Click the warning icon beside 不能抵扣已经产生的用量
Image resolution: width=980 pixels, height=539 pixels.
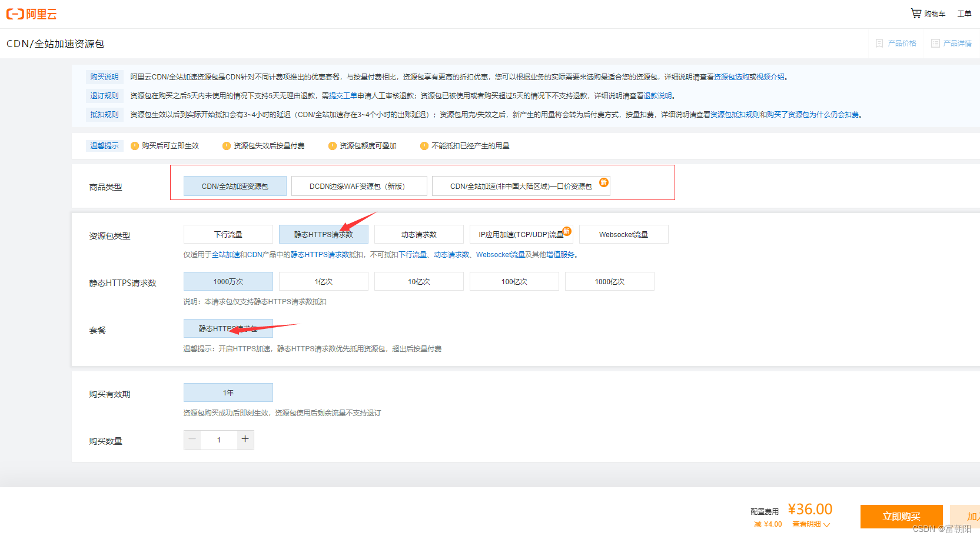click(424, 146)
